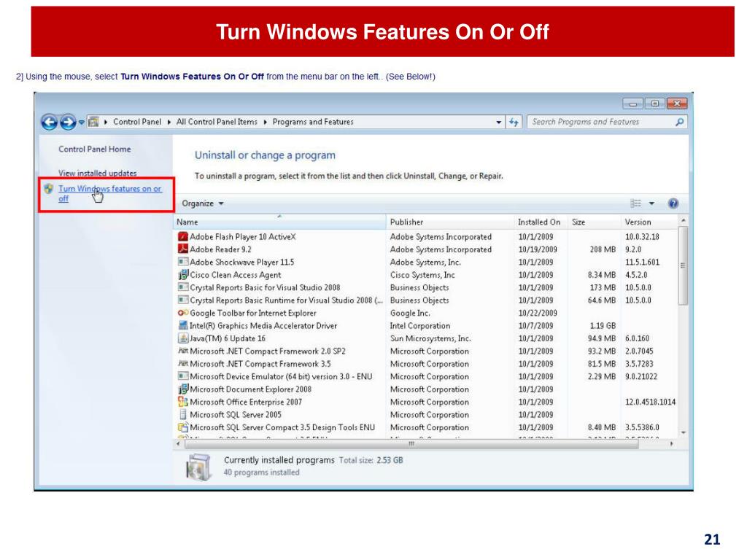Click Microsoft Office Enterprise 2007 icon
Screen dimensions: 747x560
click(183, 402)
